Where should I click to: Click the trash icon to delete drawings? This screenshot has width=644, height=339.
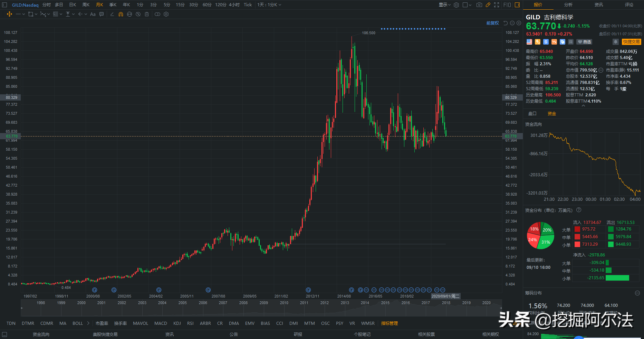coord(147,14)
